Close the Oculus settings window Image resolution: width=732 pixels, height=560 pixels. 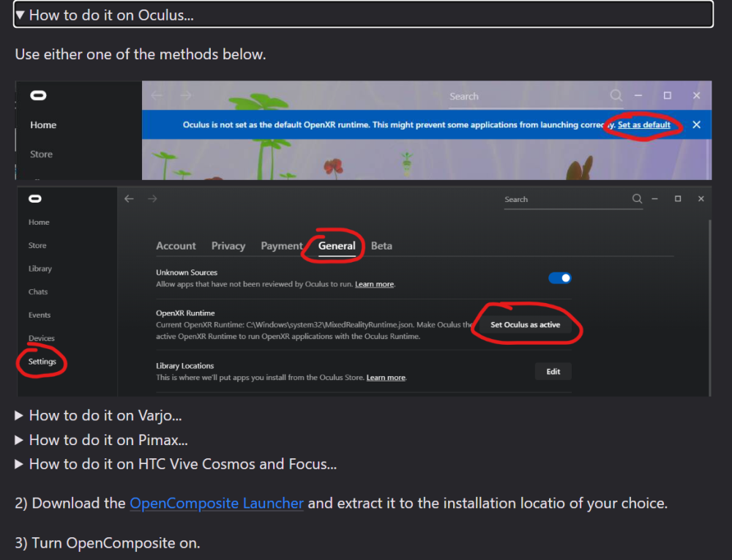coord(701,199)
